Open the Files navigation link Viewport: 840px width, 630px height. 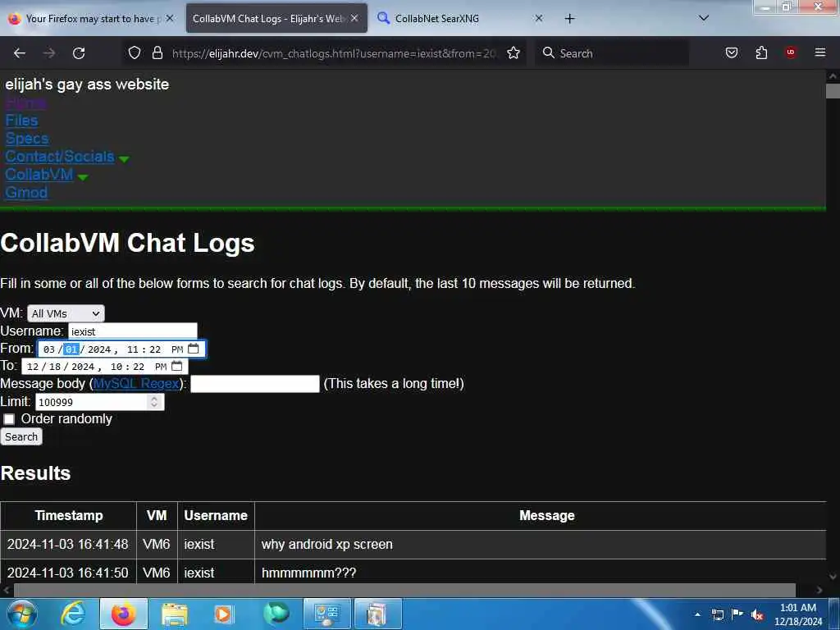(21, 121)
